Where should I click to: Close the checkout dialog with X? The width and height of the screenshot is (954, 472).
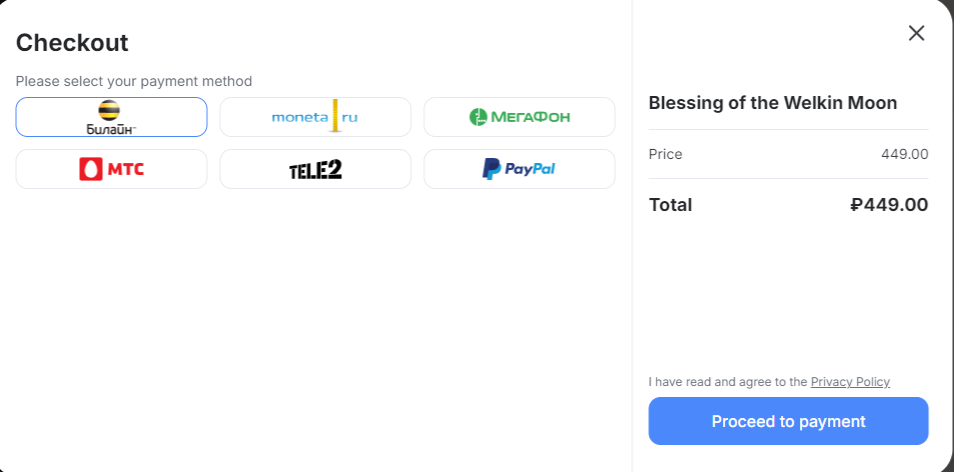click(x=916, y=33)
